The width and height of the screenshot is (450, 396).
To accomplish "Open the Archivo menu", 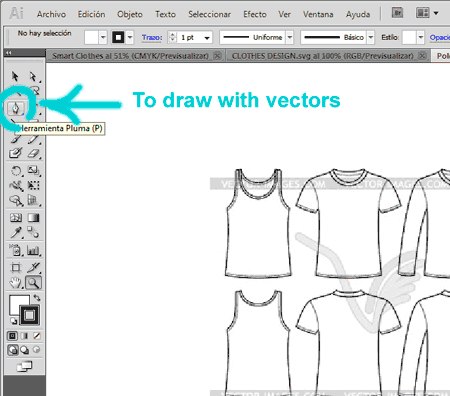I will coord(51,14).
